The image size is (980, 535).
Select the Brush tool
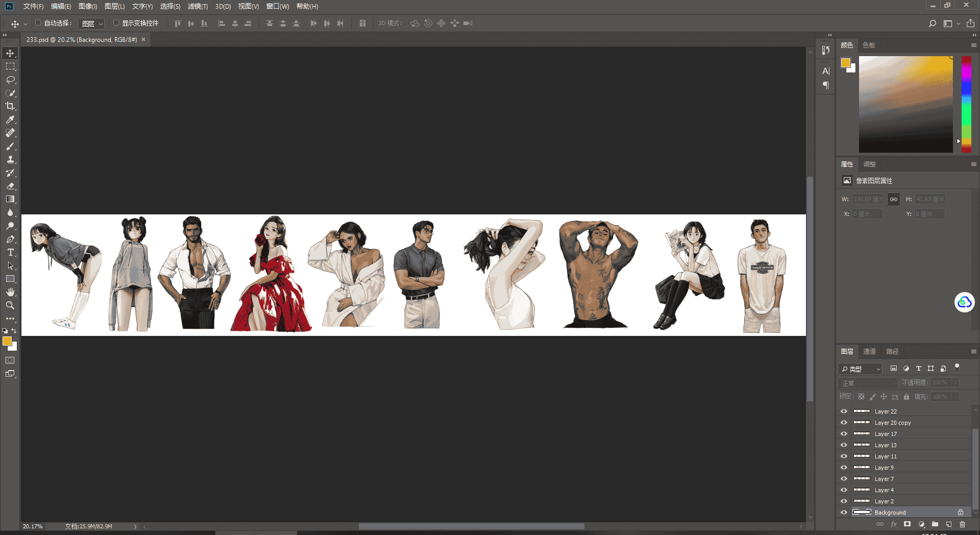pyautogui.click(x=10, y=147)
